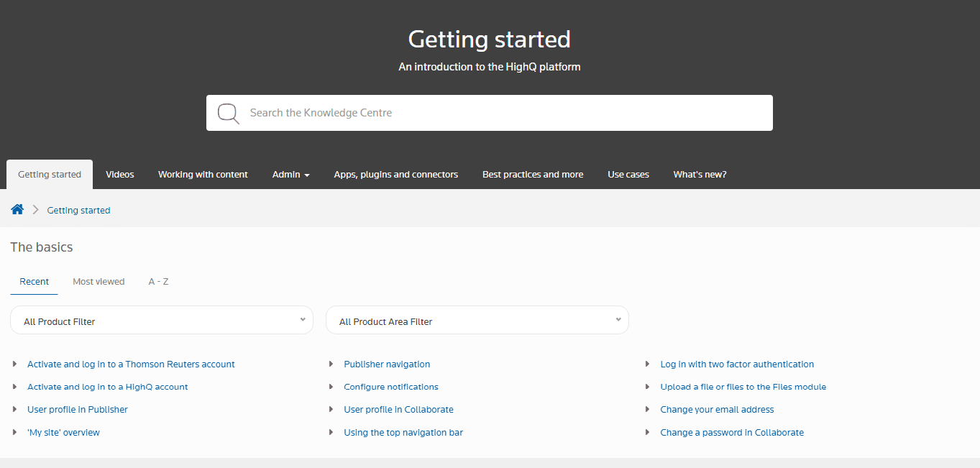
Task: Select the Most viewed sorting tab
Action: (99, 281)
